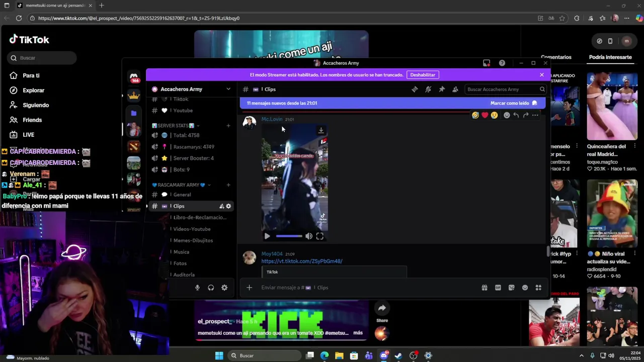Add channel to SERVER STATS category
Image resolution: width=644 pixels, height=362 pixels.
pos(228,126)
